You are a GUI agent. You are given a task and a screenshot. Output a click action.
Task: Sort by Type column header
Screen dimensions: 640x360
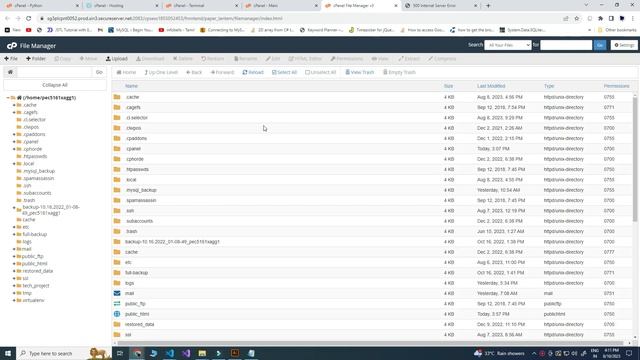point(549,86)
